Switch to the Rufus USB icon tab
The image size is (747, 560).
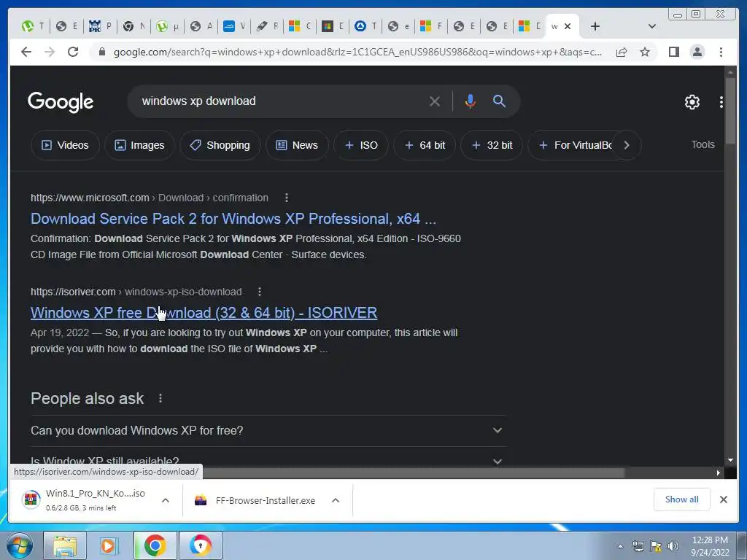pyautogui.click(x=267, y=26)
